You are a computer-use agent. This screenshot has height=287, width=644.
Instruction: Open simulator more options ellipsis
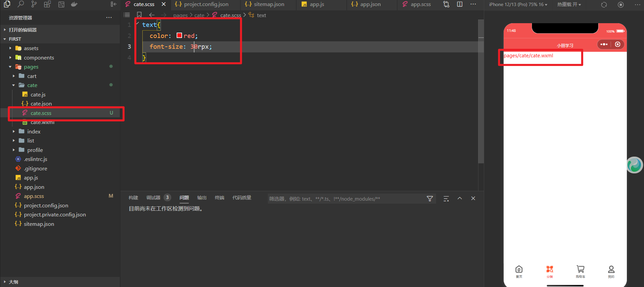coord(637,5)
